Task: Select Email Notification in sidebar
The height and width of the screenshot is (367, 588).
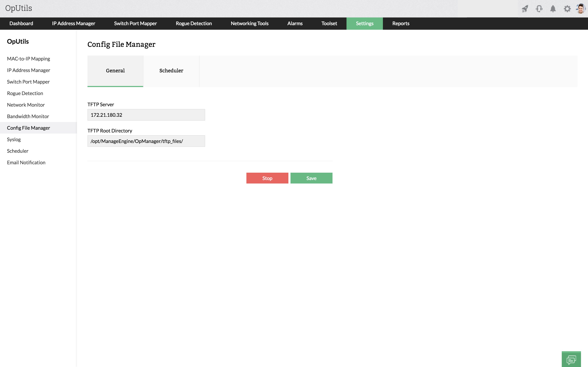Action: point(26,162)
